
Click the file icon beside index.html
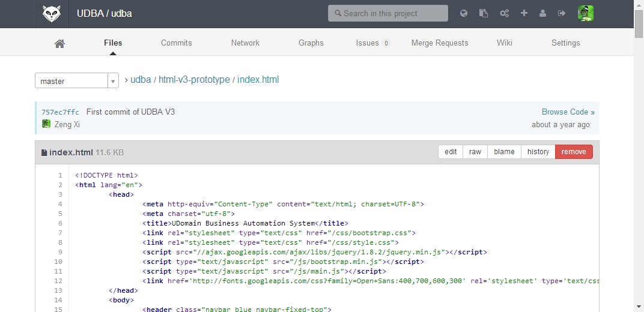pos(44,152)
